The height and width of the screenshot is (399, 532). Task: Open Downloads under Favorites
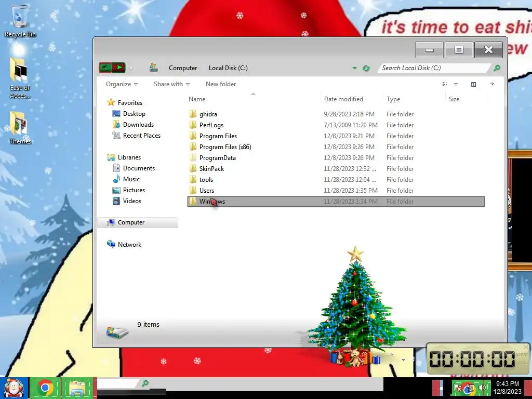click(138, 125)
